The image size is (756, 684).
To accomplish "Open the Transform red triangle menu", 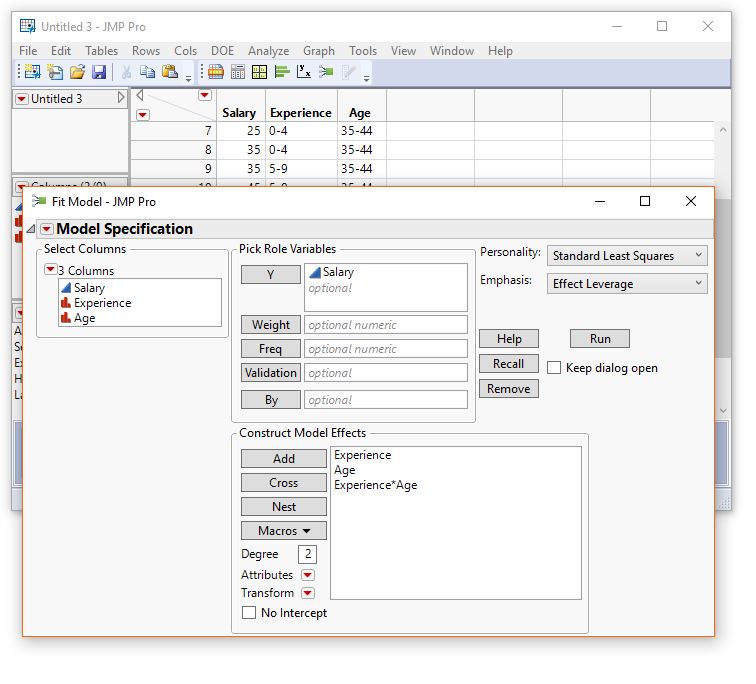I will (308, 592).
